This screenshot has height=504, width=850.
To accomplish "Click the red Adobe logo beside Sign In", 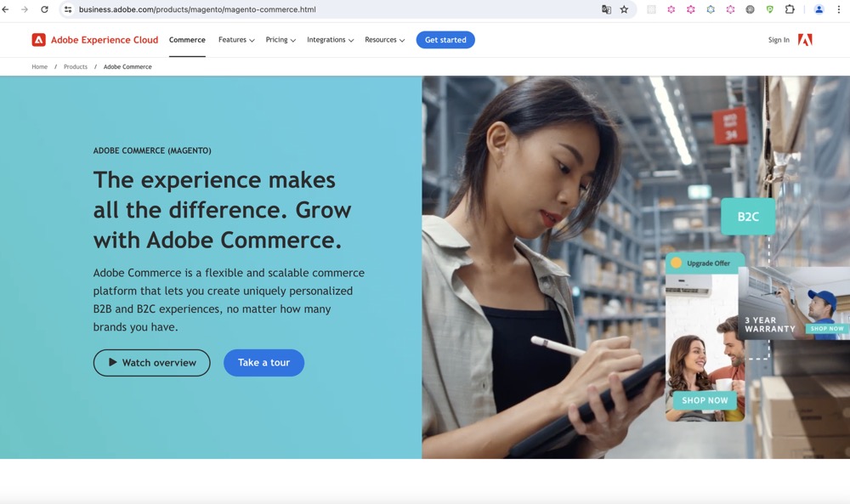I will pyautogui.click(x=805, y=40).
